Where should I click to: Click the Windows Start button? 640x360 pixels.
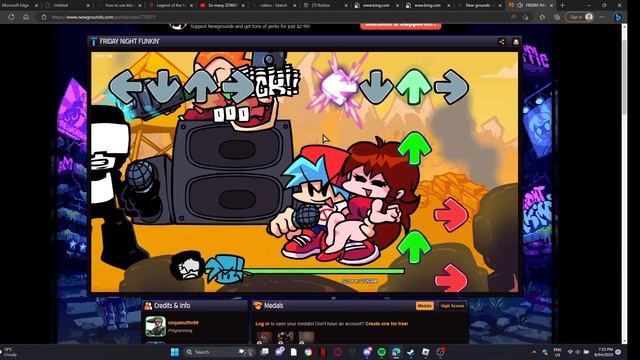[175, 352]
